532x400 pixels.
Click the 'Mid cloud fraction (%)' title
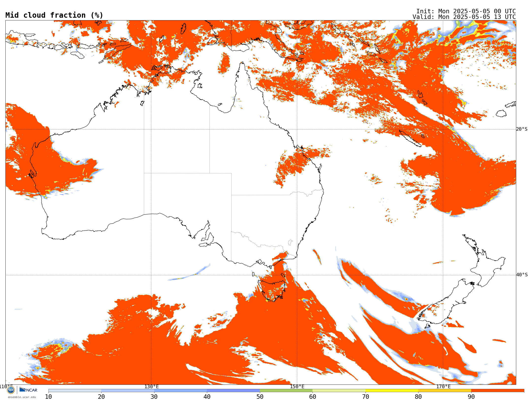coord(54,15)
